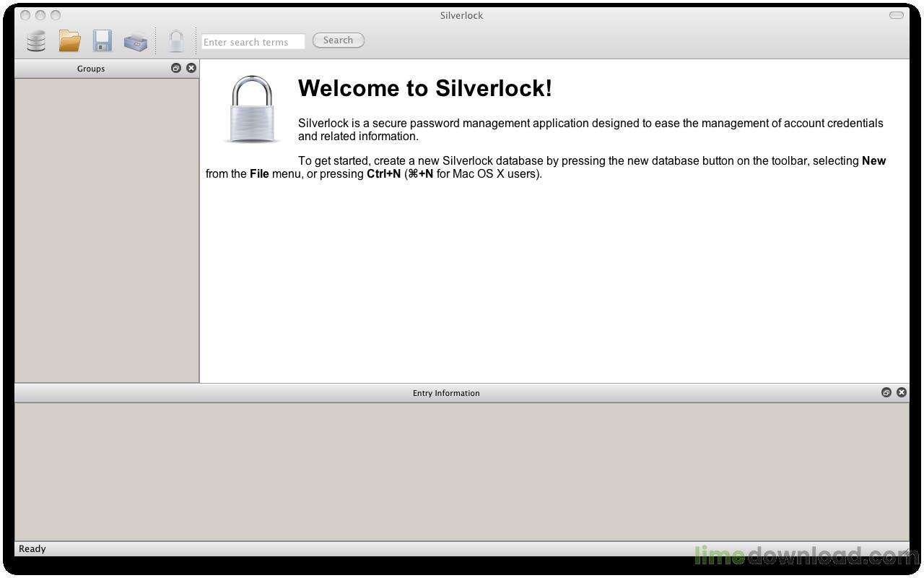The height and width of the screenshot is (578, 924).
Task: Float the Groups panel with its undock icon
Action: (x=175, y=68)
